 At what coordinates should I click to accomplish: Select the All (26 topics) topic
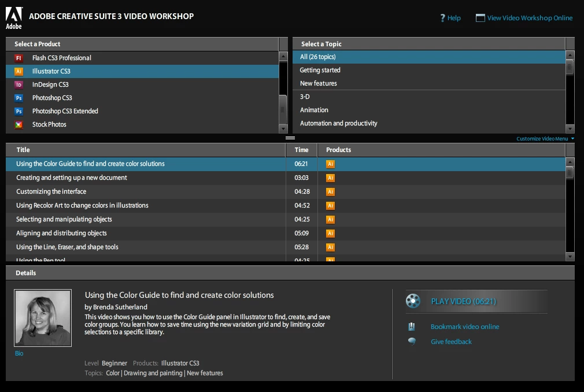(x=428, y=57)
